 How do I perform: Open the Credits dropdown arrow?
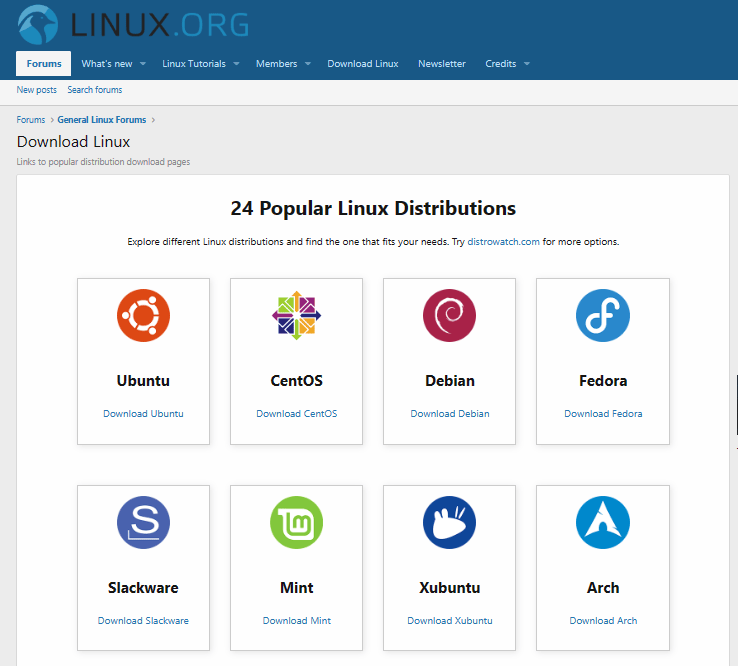(x=527, y=64)
